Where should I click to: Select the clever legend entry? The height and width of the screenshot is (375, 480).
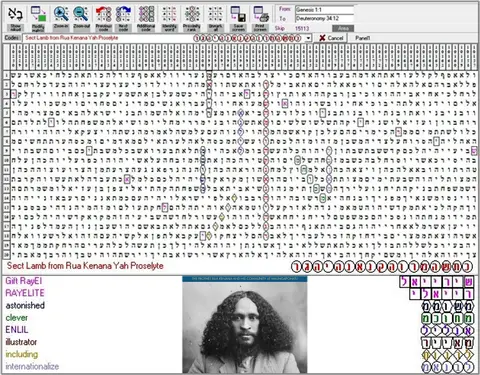tap(17, 318)
